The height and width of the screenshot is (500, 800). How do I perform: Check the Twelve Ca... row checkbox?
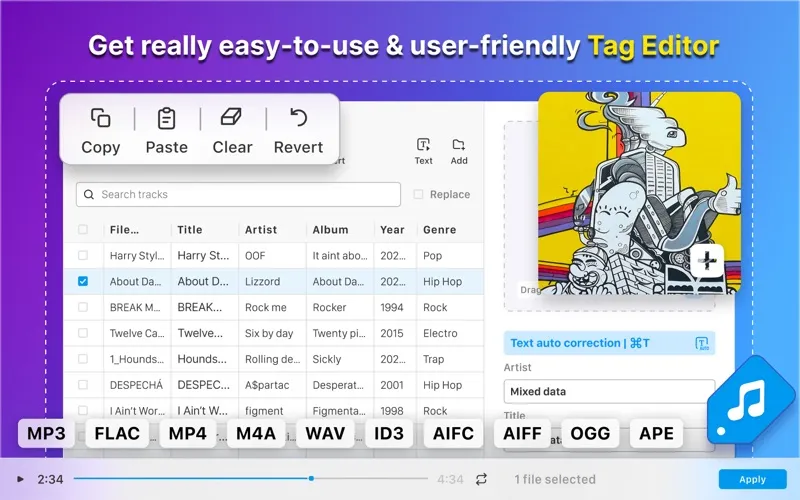[x=83, y=333]
